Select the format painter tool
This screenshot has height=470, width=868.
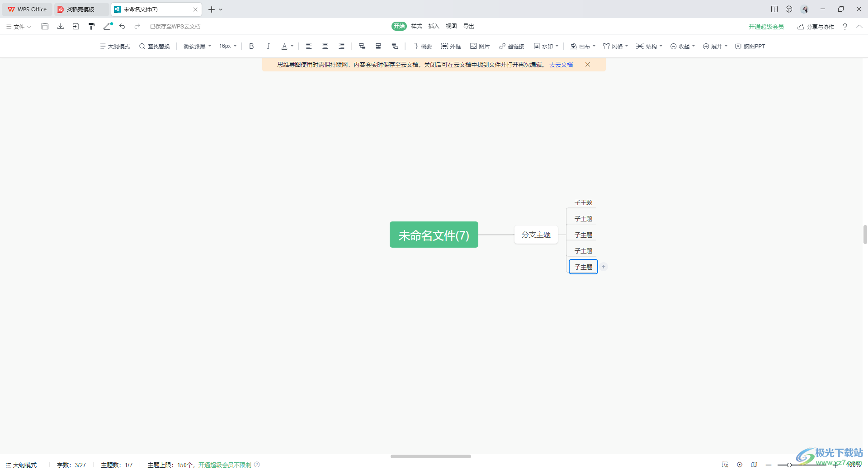(x=92, y=26)
